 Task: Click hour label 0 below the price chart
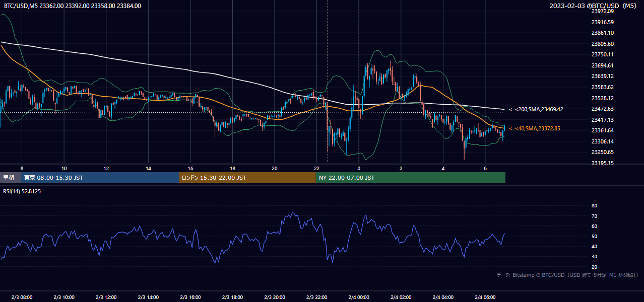click(x=359, y=168)
